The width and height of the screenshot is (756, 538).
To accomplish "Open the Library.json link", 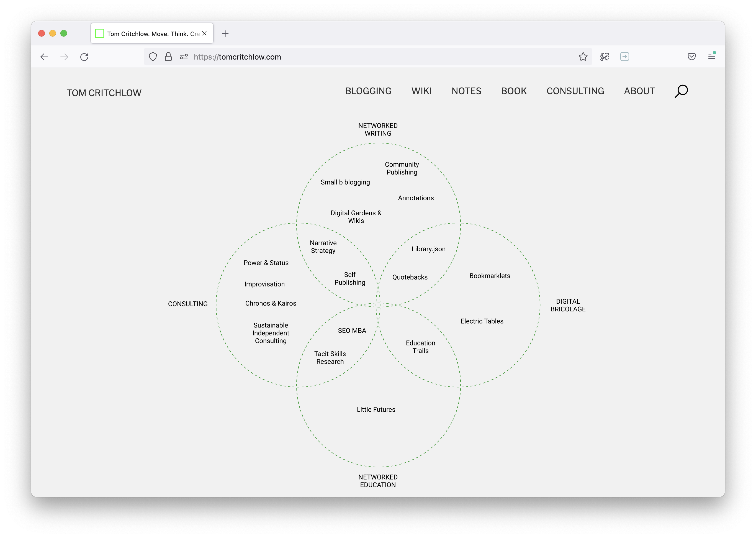I will [428, 249].
